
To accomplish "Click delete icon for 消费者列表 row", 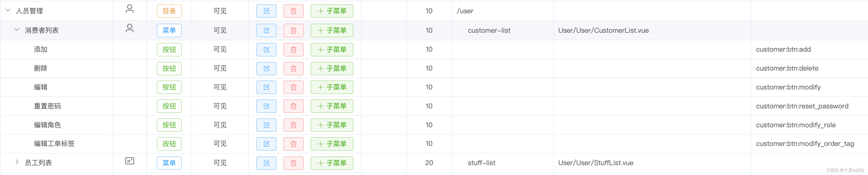I will click(294, 30).
